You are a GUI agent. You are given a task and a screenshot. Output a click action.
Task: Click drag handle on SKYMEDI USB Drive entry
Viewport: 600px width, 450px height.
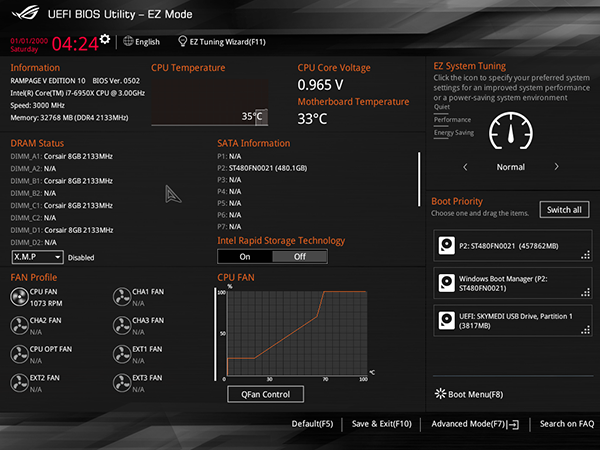[x=585, y=330]
